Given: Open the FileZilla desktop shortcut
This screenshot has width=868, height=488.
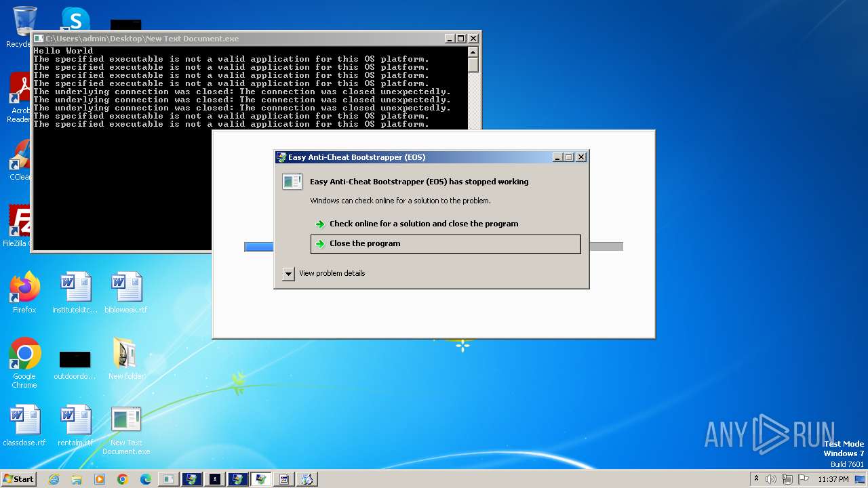Looking at the screenshot, I should [17, 225].
